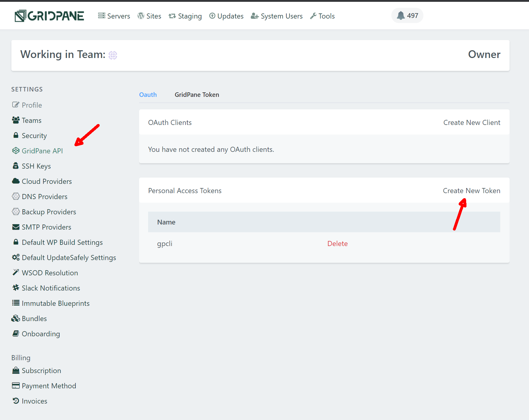
Task: Click Create New Client
Action: click(x=472, y=122)
